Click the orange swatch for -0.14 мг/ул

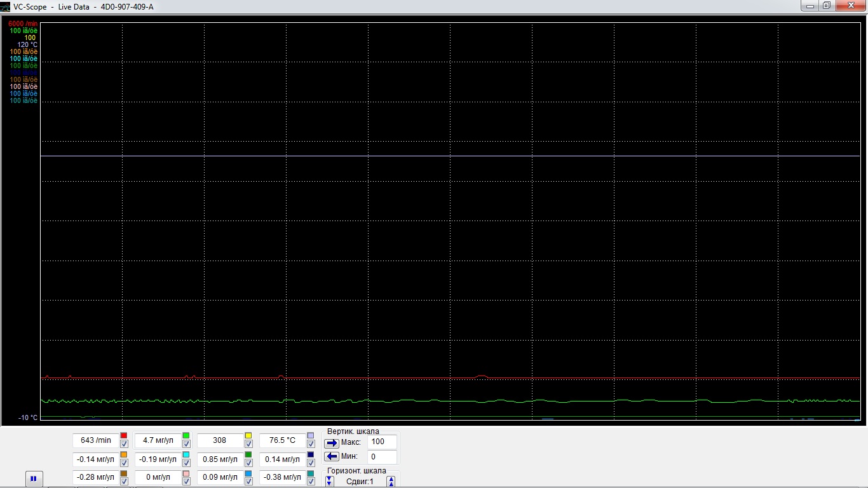(x=124, y=455)
